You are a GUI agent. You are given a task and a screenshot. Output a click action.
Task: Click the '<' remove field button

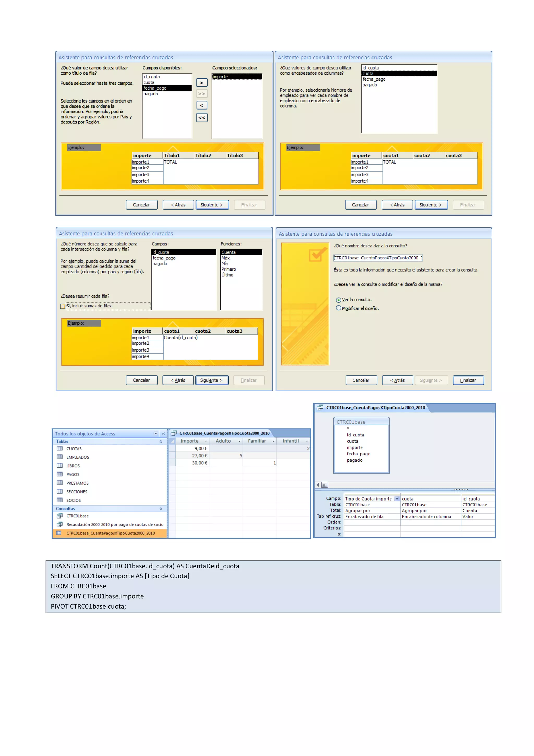click(x=202, y=105)
